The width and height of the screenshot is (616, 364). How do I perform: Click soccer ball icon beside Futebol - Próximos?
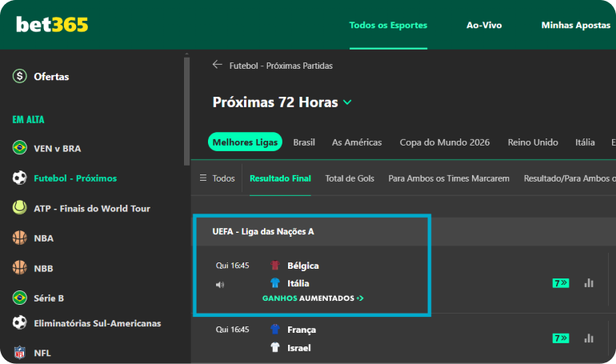click(20, 178)
